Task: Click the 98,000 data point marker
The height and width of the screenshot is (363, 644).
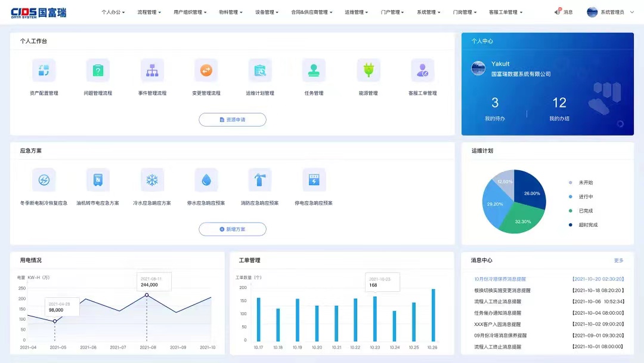Action: [x=55, y=321]
